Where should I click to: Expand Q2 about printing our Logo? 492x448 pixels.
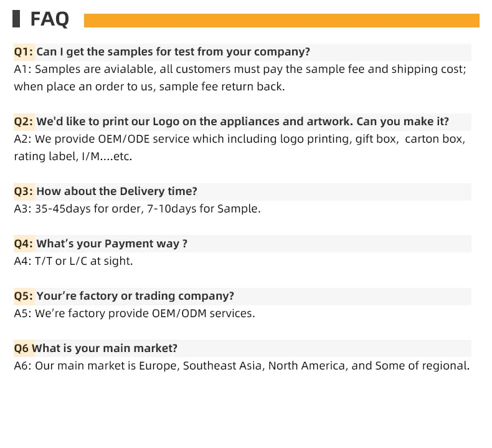[x=243, y=122]
